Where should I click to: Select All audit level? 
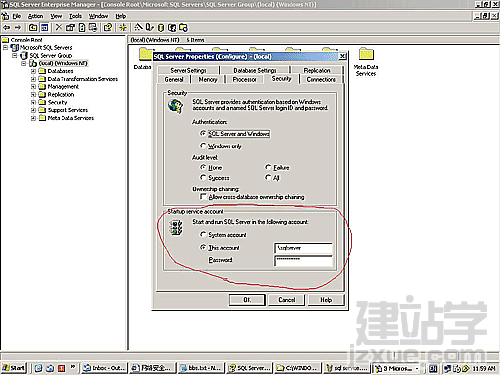pos(268,177)
